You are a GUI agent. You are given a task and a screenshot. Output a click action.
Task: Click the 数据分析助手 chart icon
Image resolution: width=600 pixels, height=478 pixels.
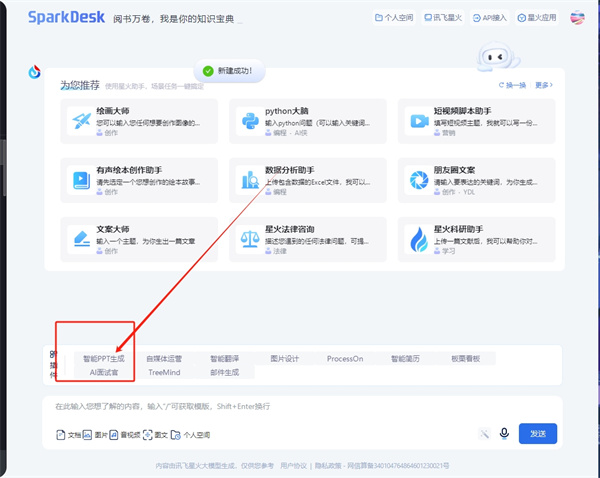coord(250,180)
